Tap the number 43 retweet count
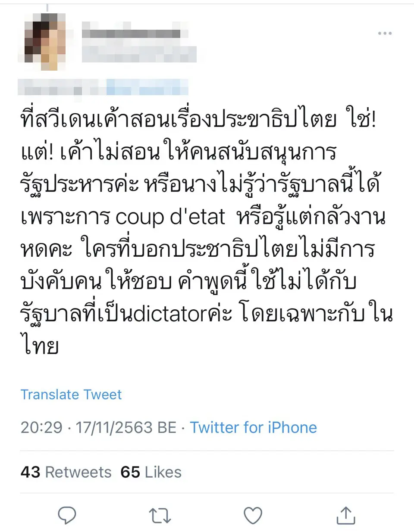The width and height of the screenshot is (414, 532). click(30, 472)
